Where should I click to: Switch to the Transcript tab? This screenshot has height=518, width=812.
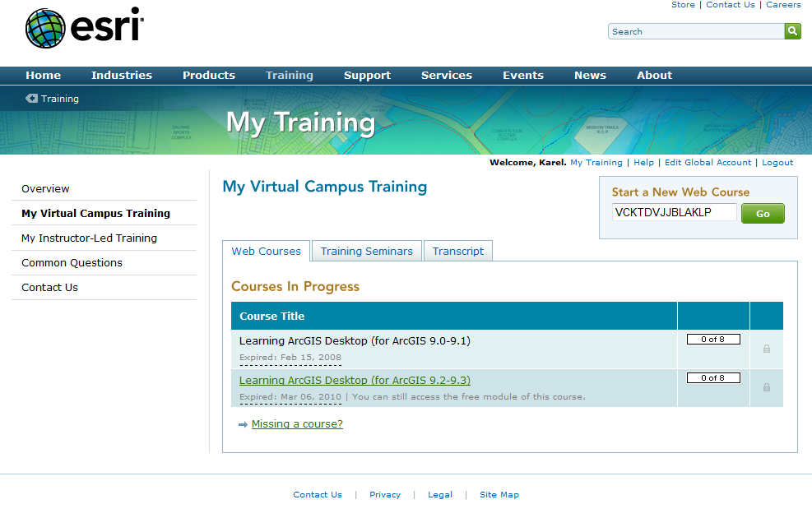pyautogui.click(x=458, y=251)
